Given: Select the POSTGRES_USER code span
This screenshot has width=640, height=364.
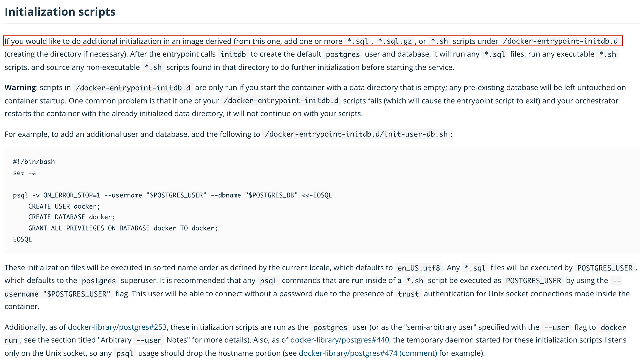Looking at the screenshot, I should click(605, 268).
